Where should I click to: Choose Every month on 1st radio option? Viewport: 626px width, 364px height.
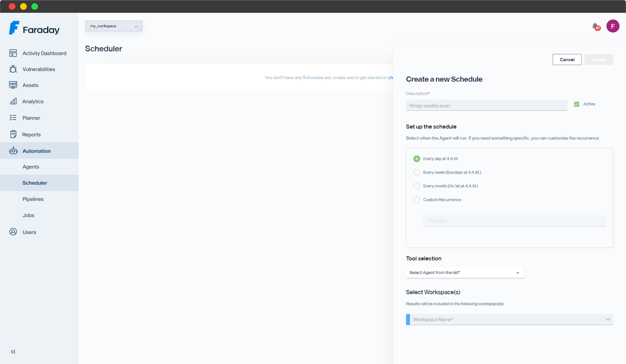417,186
